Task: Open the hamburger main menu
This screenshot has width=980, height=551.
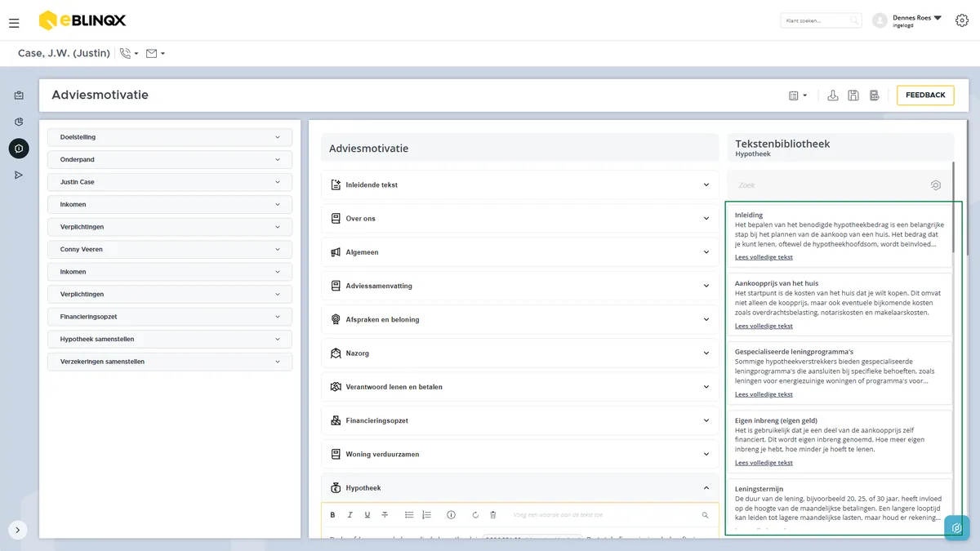Action: pyautogui.click(x=14, y=23)
